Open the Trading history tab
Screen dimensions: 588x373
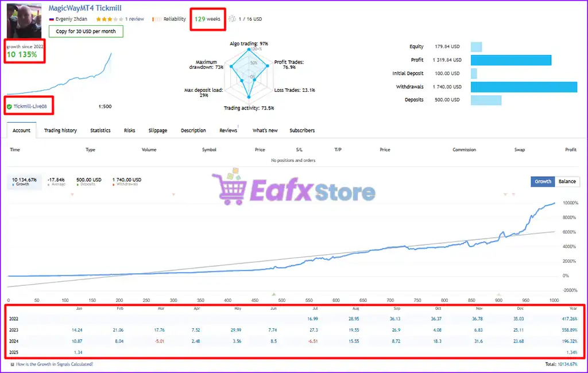click(60, 130)
